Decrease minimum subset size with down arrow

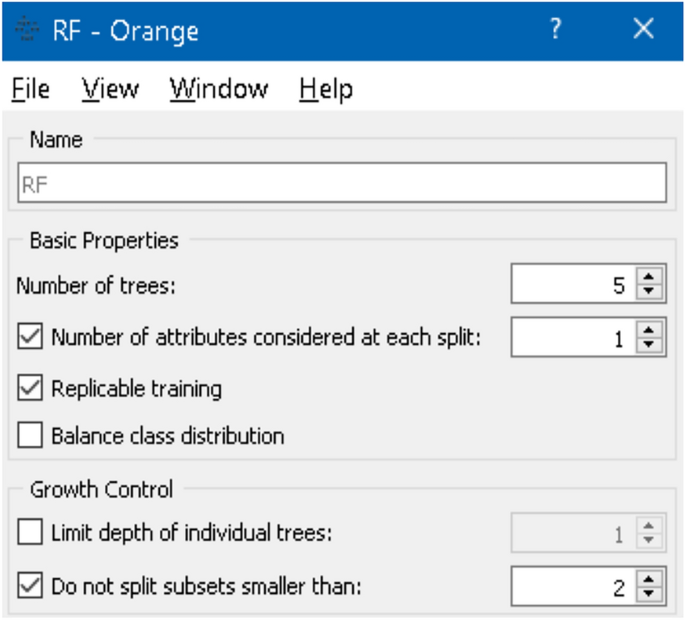(650, 592)
